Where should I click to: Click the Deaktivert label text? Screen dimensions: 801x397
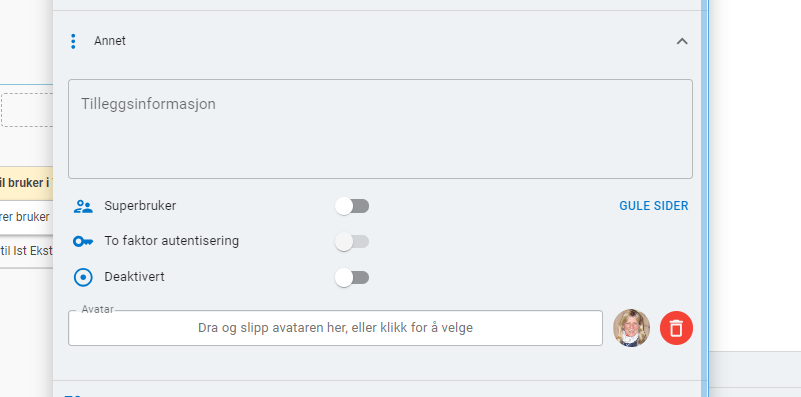tap(134, 277)
